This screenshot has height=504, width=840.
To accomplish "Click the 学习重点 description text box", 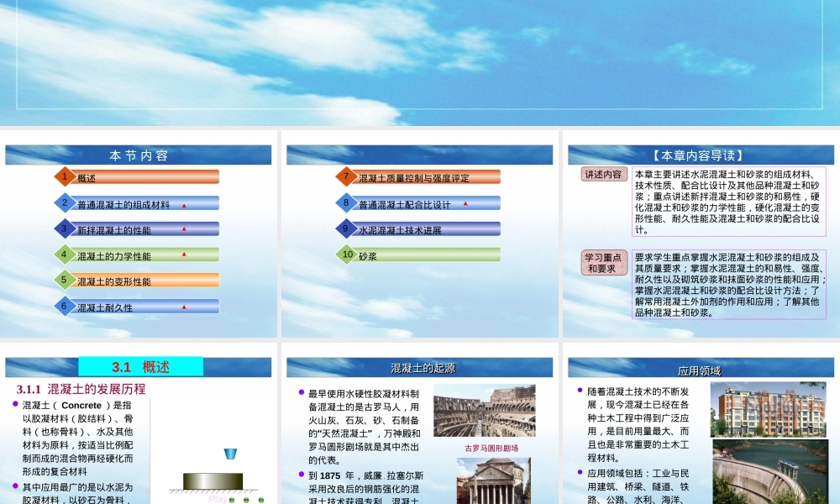I will coord(728,285).
